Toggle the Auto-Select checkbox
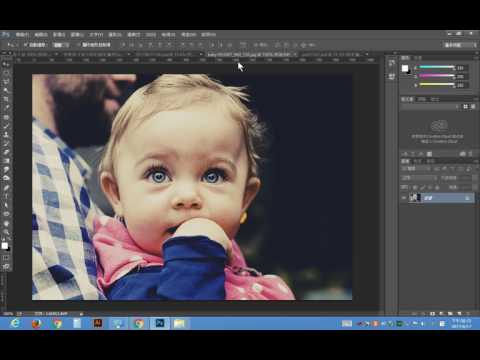This screenshot has height=360, width=480. [26, 45]
